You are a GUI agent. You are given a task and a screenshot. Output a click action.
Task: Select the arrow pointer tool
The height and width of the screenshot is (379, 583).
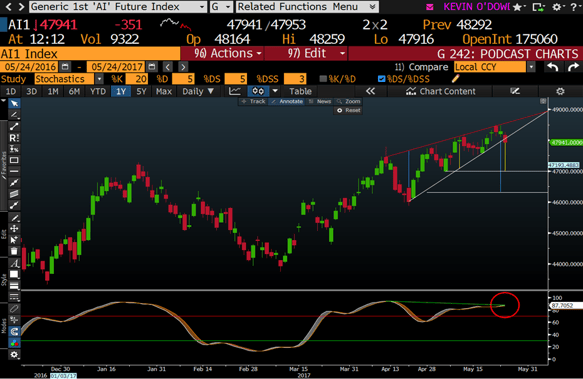click(14, 103)
